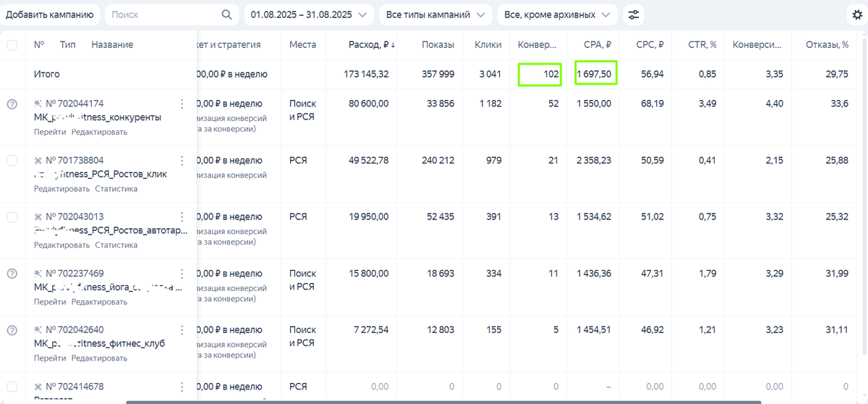
Task: Click the campaign type icon beside № 702044174
Action: pos(38,104)
